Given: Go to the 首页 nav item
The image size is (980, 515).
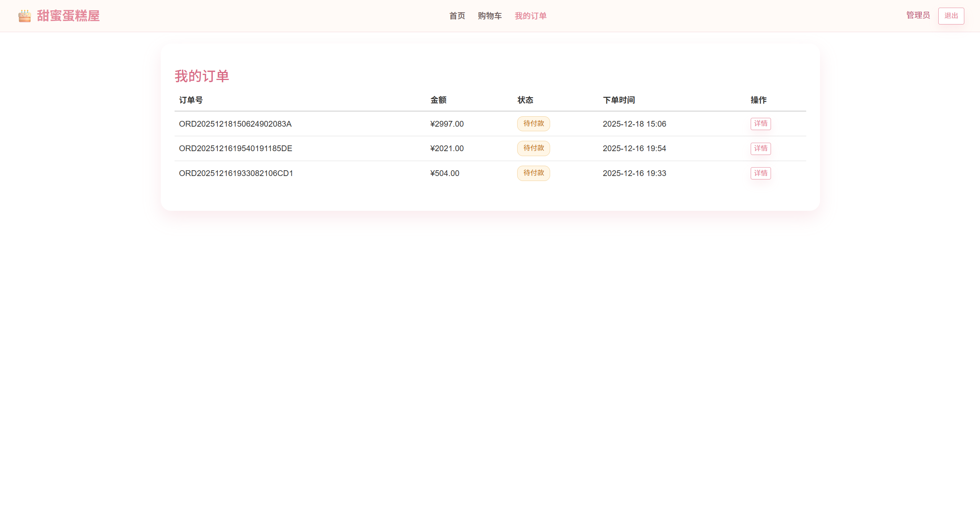Looking at the screenshot, I should [x=457, y=16].
